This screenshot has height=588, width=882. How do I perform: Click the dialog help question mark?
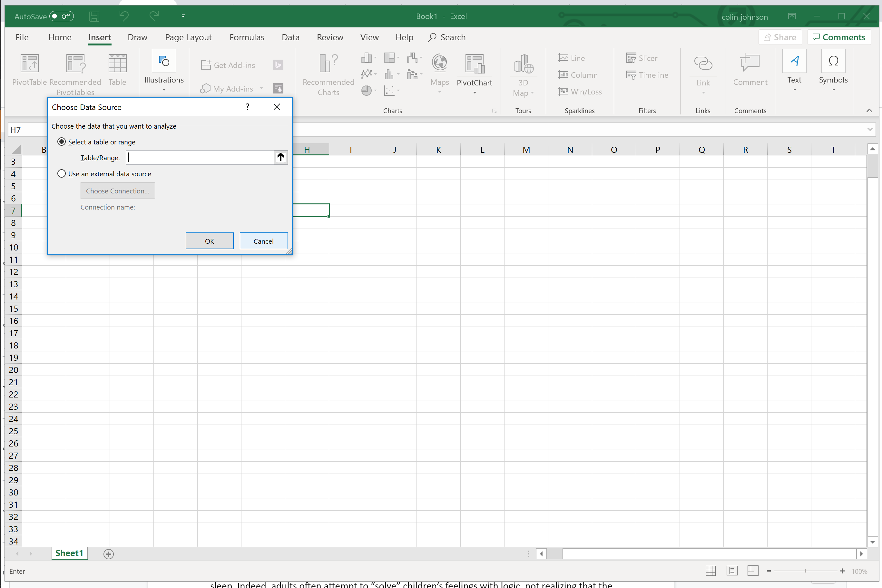tap(248, 107)
